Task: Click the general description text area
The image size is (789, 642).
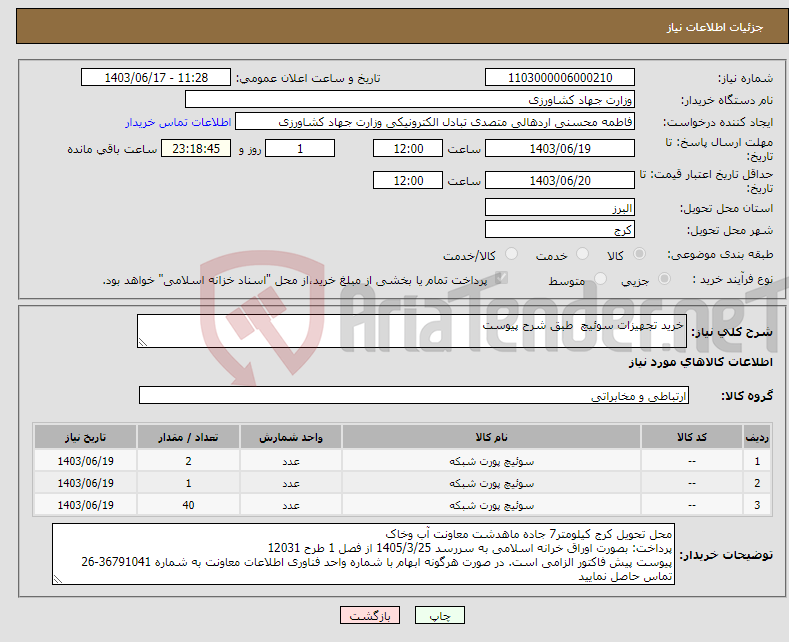Action: [x=412, y=331]
